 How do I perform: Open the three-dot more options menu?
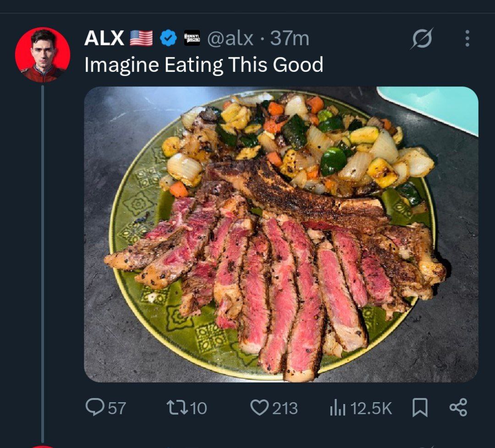pyautogui.click(x=467, y=38)
